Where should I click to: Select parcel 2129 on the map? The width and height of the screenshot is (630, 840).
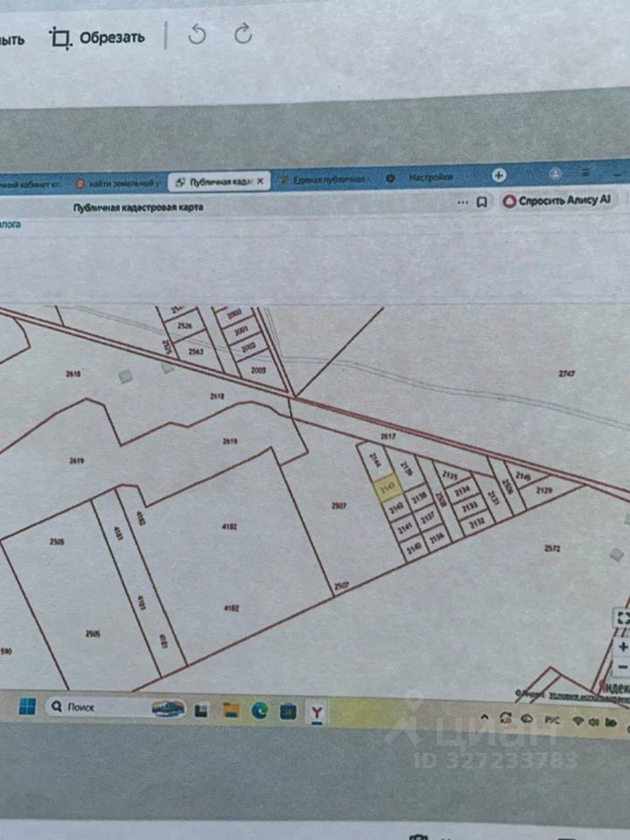coord(543,490)
